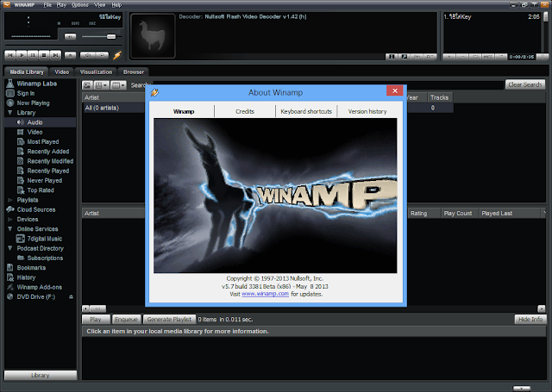Screen dimensions: 552x392
Task: Open Bookmarks in the sidebar
Action: click(x=31, y=268)
